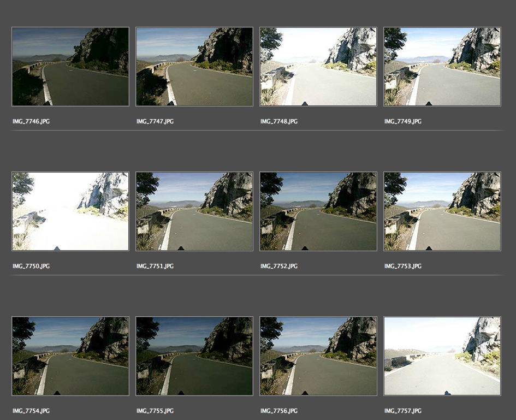
Task: Pick the IMG_7749.JPG thumbnail
Action: pyautogui.click(x=442, y=67)
